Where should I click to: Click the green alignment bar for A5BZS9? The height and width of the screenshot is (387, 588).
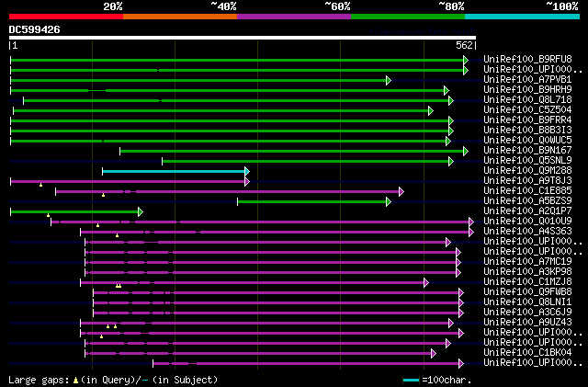point(312,202)
